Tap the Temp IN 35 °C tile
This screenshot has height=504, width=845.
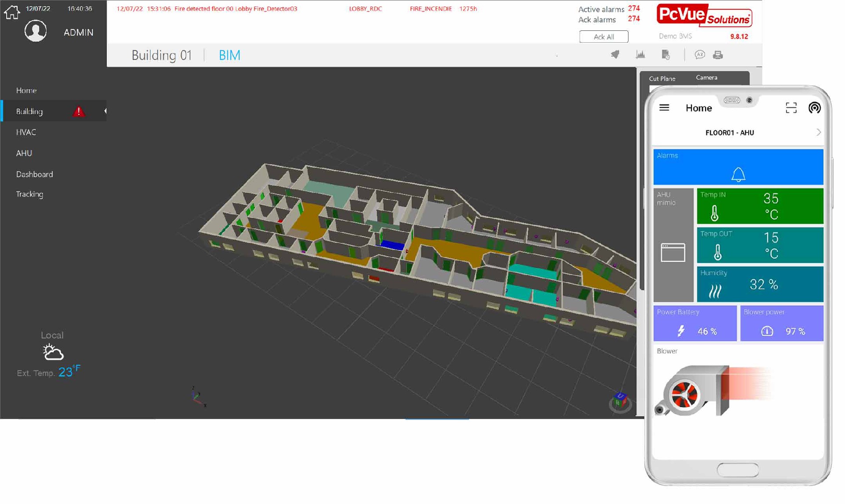[x=760, y=206]
